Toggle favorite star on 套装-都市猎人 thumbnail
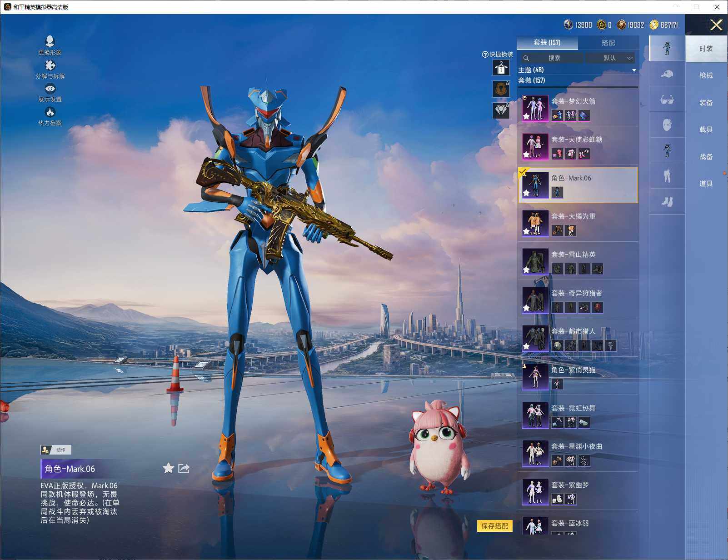Screen dimensions: 728x560 [x=526, y=346]
